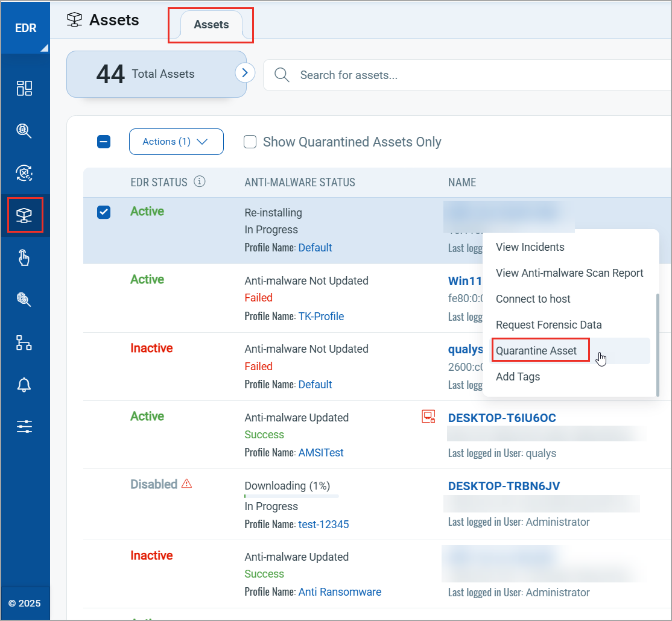Select the malware hunting magnifier icon
This screenshot has height=621, width=672.
pos(25,131)
